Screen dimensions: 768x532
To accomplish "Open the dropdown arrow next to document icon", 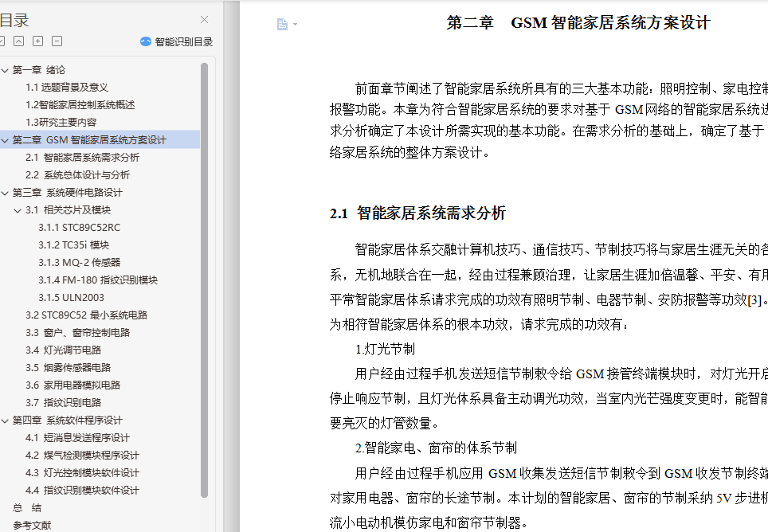I will tap(295, 24).
